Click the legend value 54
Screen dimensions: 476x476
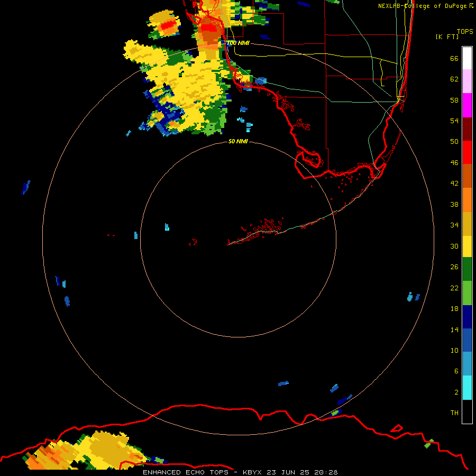click(x=454, y=121)
